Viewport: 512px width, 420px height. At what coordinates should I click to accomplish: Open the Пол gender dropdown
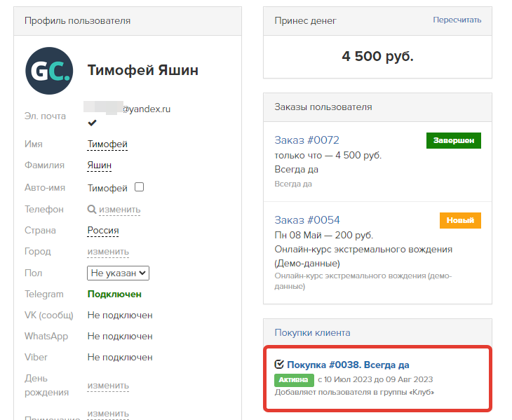(118, 273)
